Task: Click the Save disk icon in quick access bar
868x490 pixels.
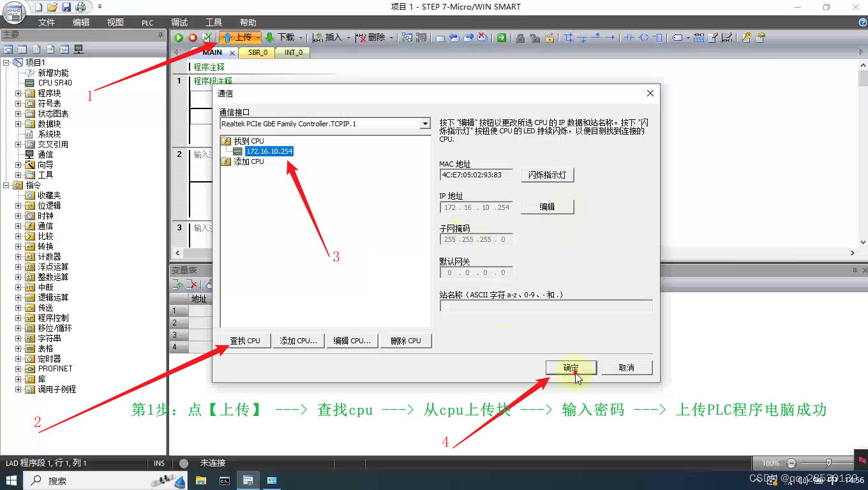Action: click(x=66, y=7)
